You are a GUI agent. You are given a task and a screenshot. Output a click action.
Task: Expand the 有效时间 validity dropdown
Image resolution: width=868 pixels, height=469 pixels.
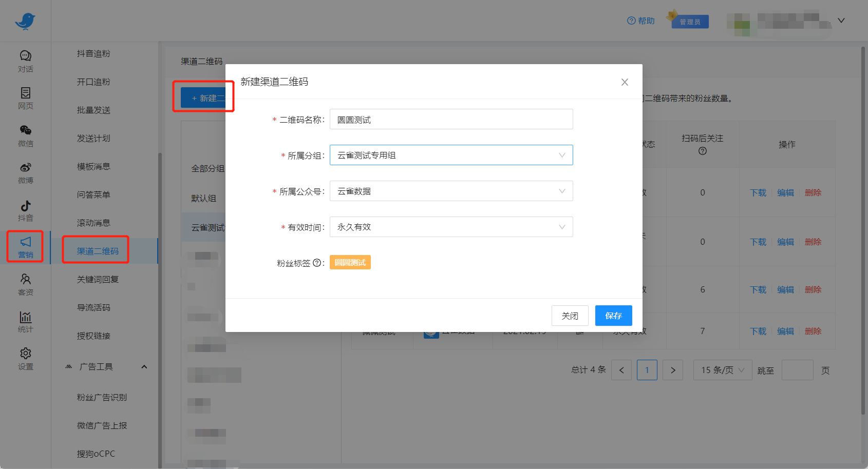(451, 227)
